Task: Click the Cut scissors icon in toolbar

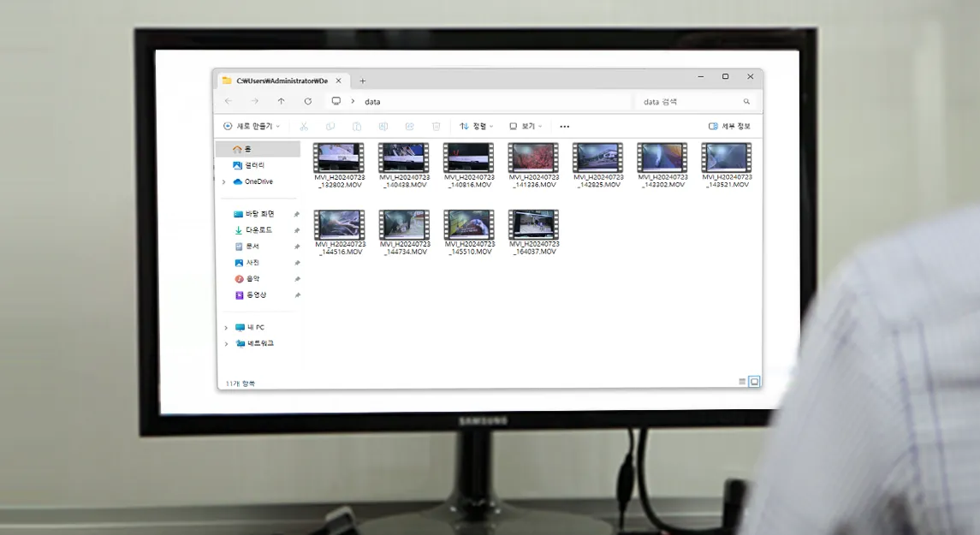Action: coord(304,127)
